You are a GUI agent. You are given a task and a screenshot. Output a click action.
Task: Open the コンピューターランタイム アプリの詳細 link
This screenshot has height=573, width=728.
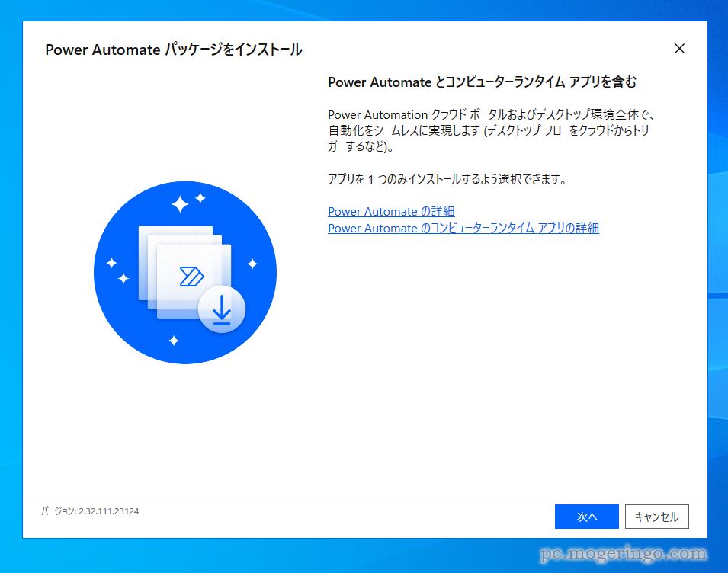(463, 229)
